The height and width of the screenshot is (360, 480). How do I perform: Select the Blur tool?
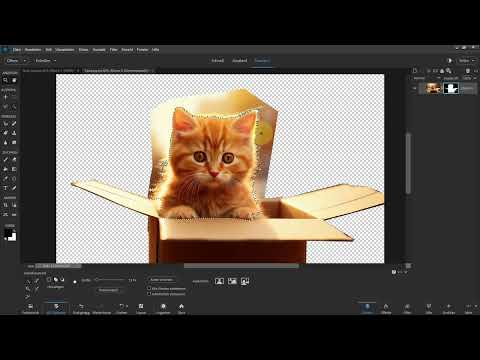click(6, 142)
